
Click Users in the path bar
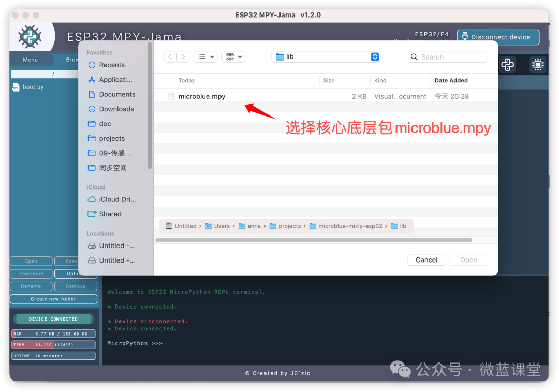coord(217,226)
